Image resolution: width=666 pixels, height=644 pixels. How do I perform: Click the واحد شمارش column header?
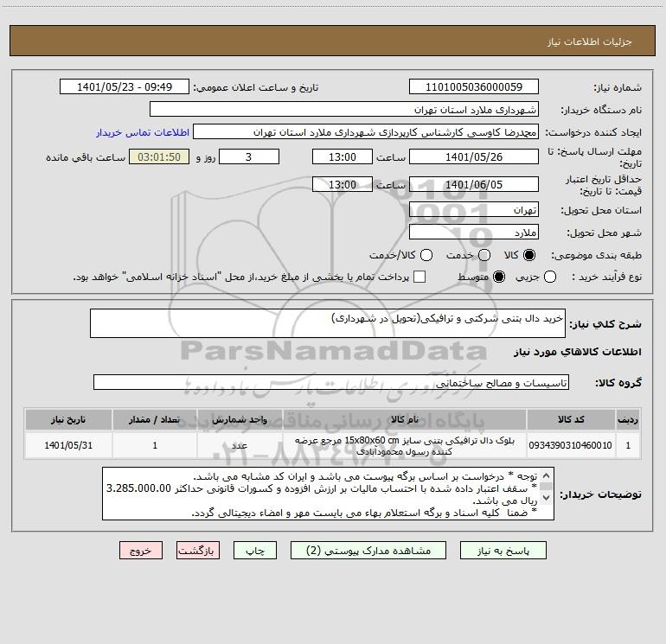click(x=240, y=419)
